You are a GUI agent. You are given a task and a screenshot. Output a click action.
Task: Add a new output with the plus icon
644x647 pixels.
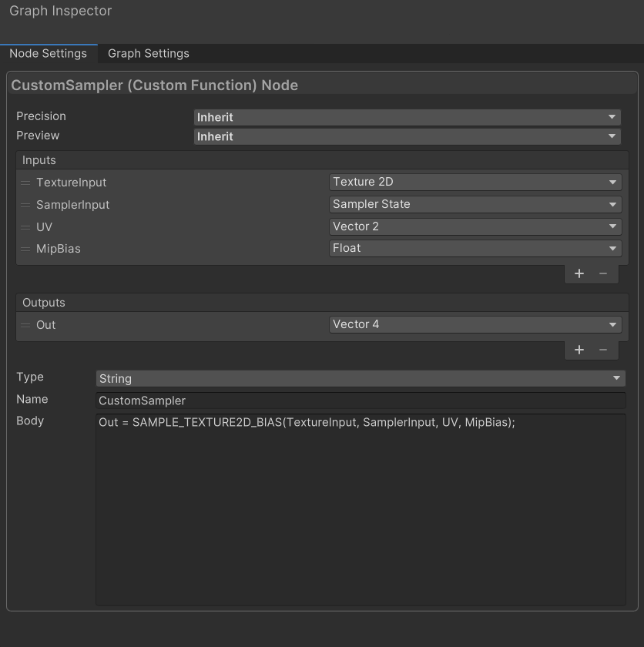(579, 349)
